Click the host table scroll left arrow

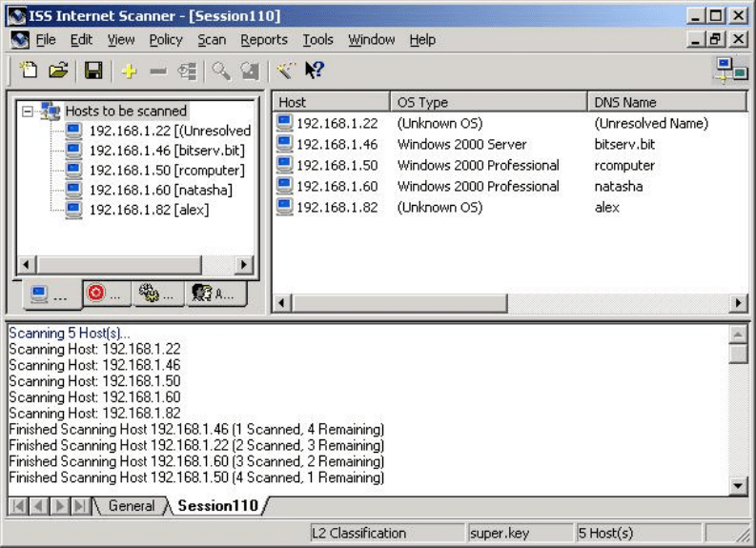pyautogui.click(x=282, y=303)
